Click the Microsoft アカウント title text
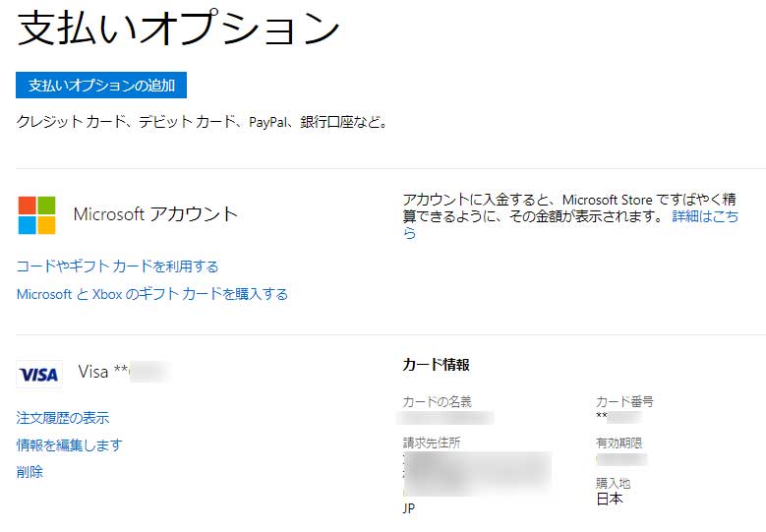Screen dimensions: 766x532 click(x=155, y=214)
